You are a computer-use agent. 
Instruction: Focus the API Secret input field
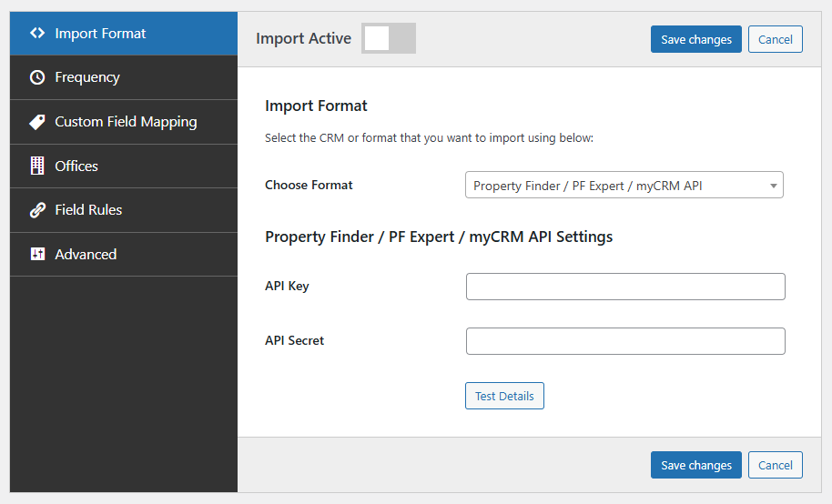(x=625, y=341)
